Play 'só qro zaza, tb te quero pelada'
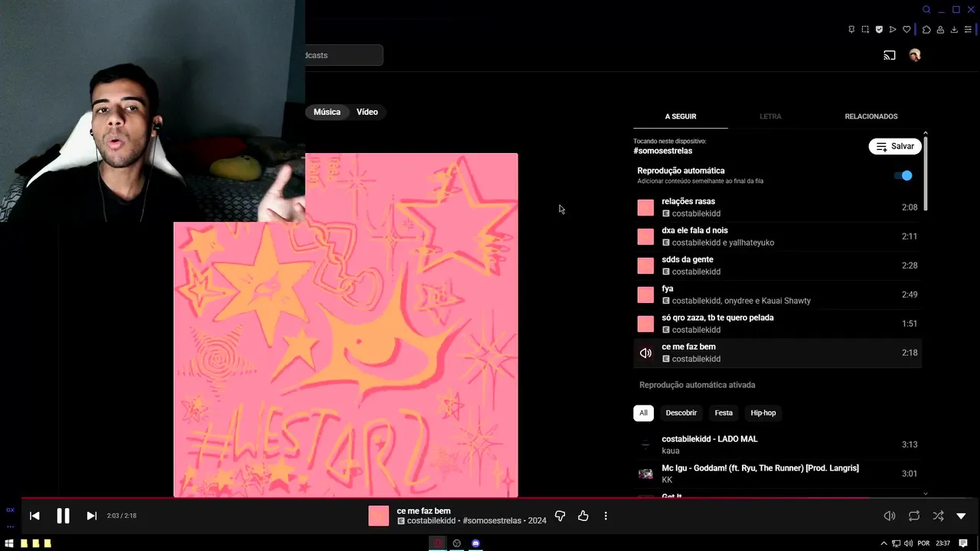Viewport: 980px width, 551px height. click(x=777, y=324)
